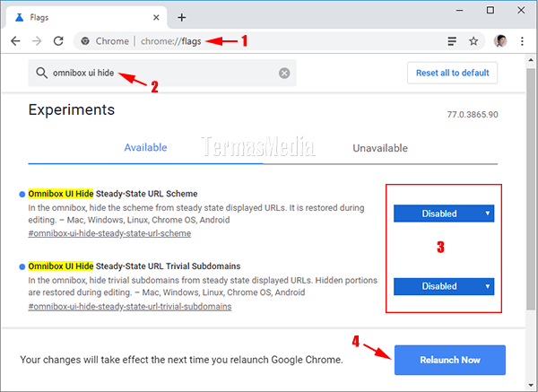This screenshot has height=392, width=538.
Task: Clear the flags search field
Action: [284, 74]
